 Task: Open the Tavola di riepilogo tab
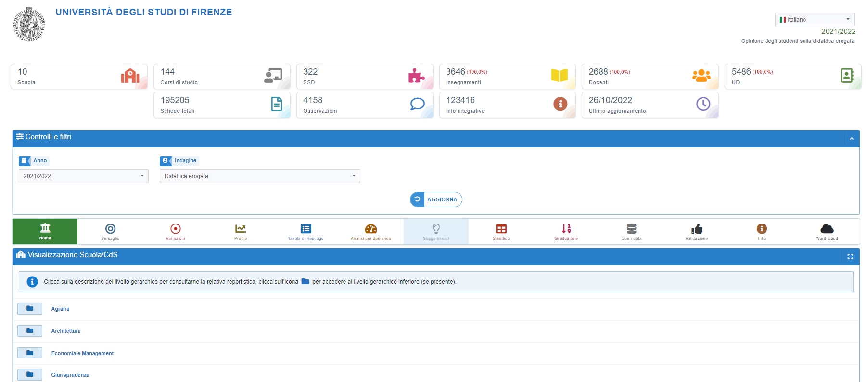pos(306,232)
